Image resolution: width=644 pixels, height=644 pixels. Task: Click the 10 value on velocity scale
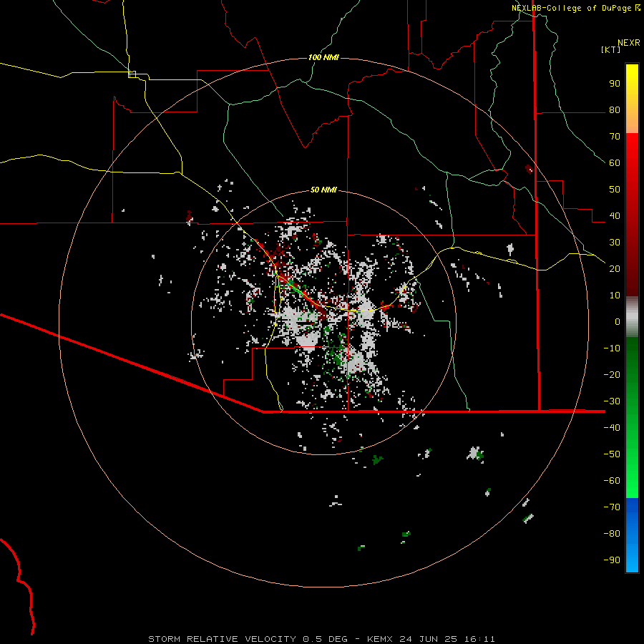(615, 296)
